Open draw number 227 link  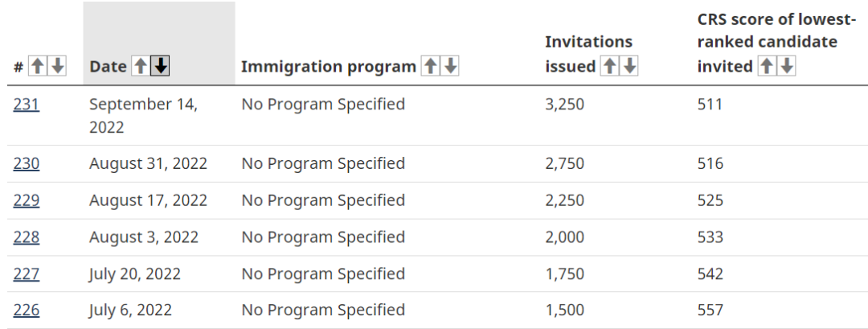[x=27, y=274]
